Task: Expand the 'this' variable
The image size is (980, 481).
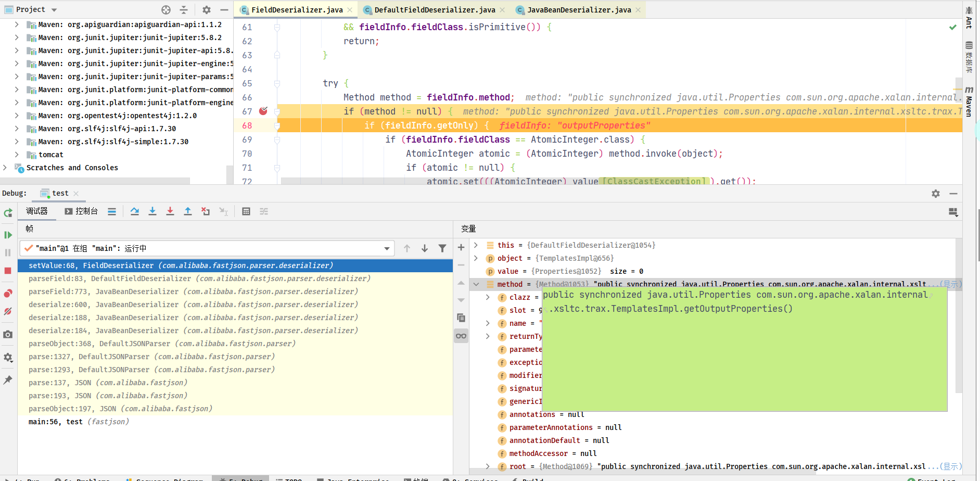Action: [x=476, y=245]
